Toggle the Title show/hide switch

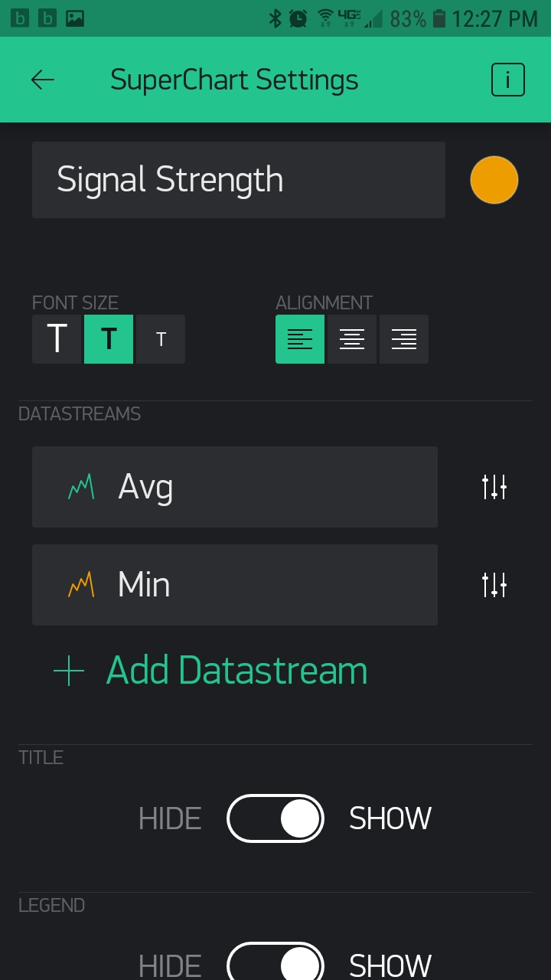point(275,818)
